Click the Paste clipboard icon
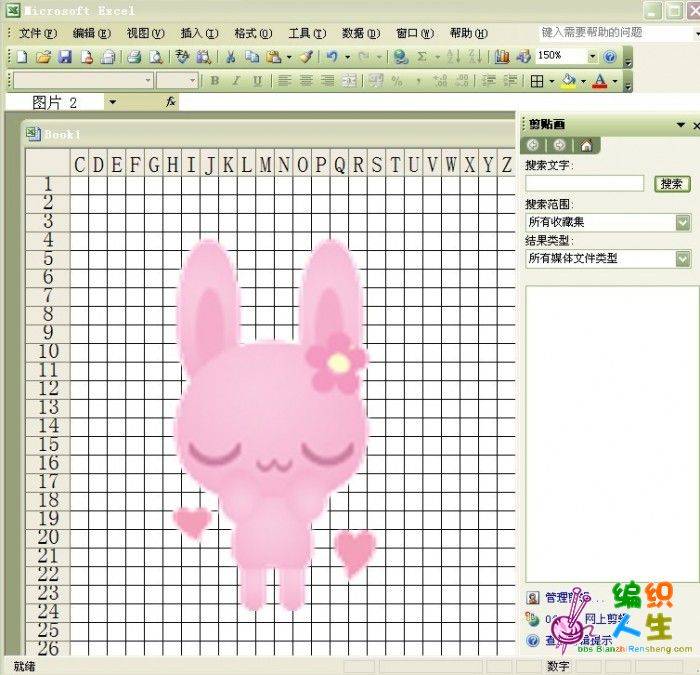Screen dimensions: 700x675 [x=273, y=57]
